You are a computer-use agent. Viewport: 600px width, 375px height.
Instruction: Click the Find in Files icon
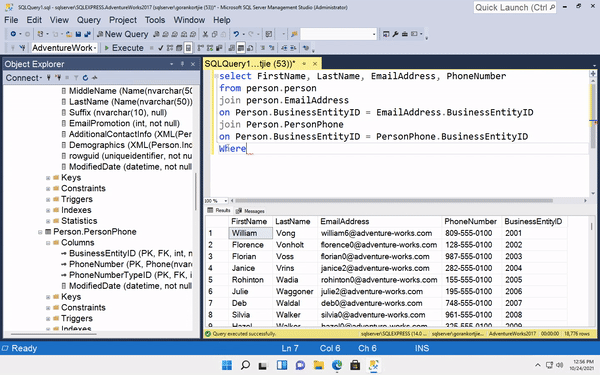(x=294, y=34)
